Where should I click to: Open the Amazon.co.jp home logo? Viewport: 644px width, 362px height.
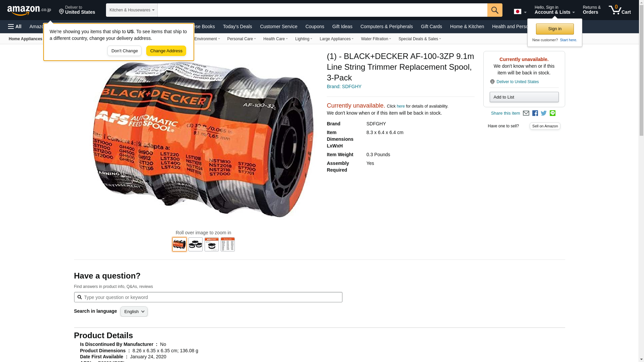(29, 10)
